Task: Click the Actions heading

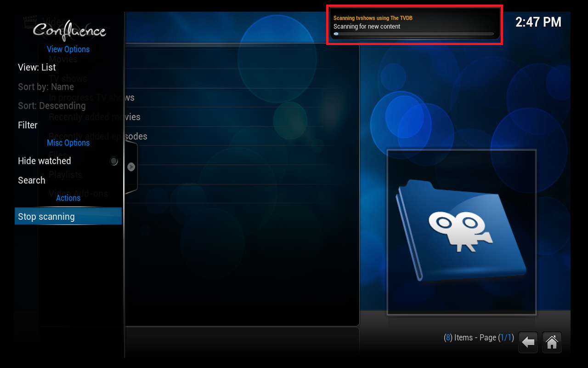Action: tap(68, 198)
